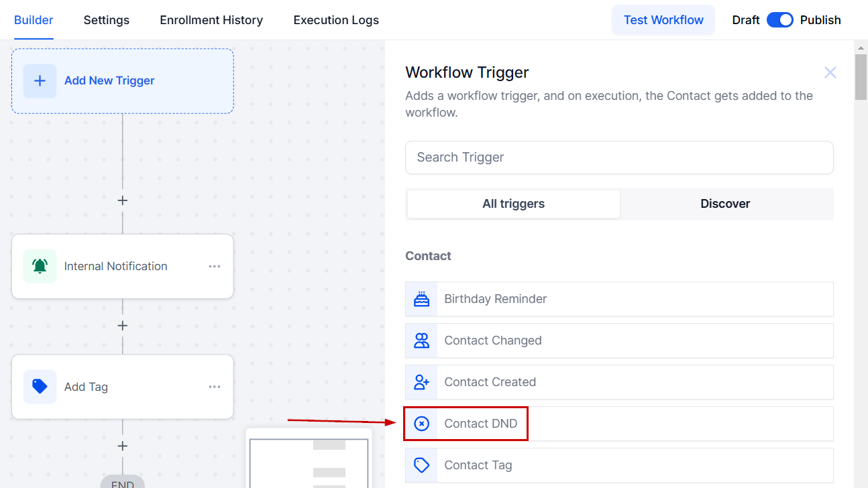The width and height of the screenshot is (868, 488).
Task: Click the END node
Action: click(122, 482)
